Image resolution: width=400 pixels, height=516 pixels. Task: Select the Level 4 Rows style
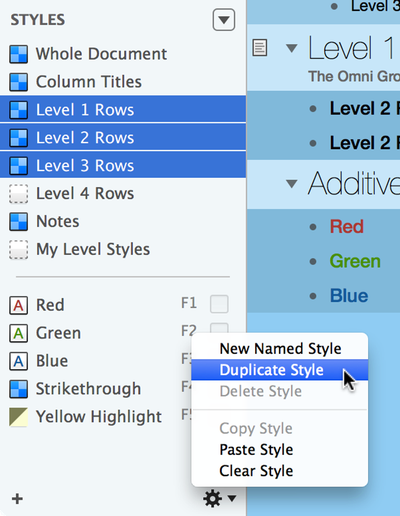(x=123, y=194)
